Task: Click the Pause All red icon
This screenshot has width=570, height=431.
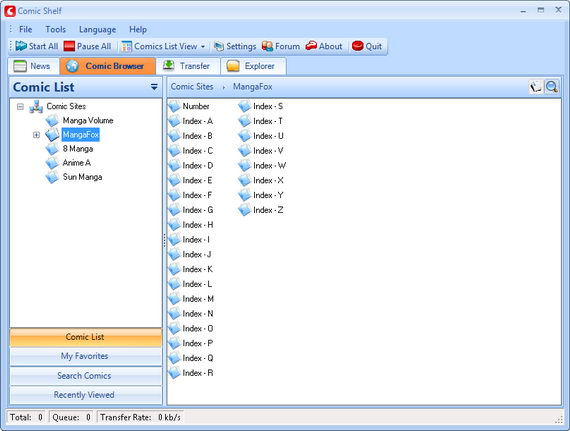Action: 69,46
